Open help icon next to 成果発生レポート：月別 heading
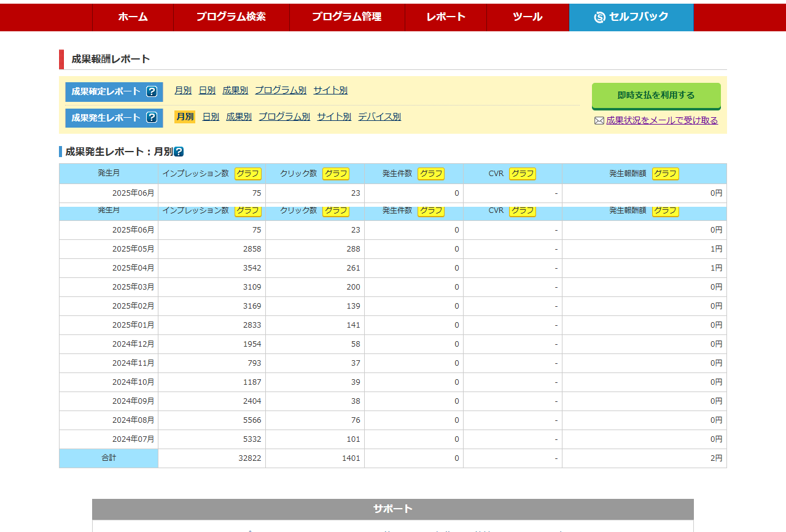 click(179, 152)
